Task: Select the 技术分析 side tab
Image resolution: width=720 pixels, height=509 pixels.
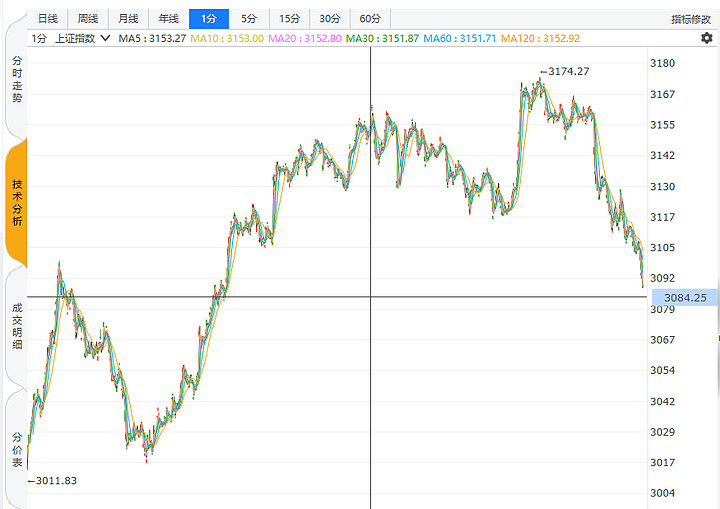Action: 16,204
